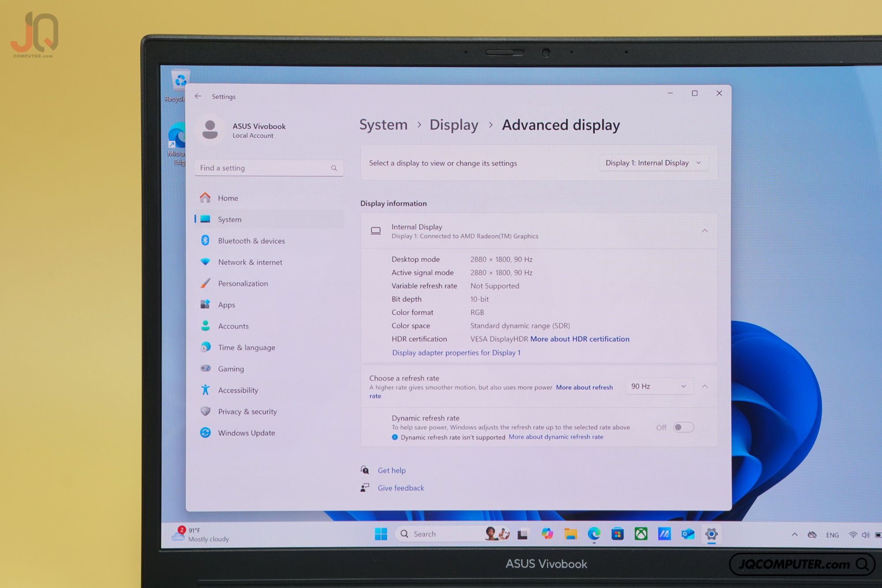The width and height of the screenshot is (882, 588).
Task: Open the 90 Hz refresh rate dropdown
Action: pos(659,386)
